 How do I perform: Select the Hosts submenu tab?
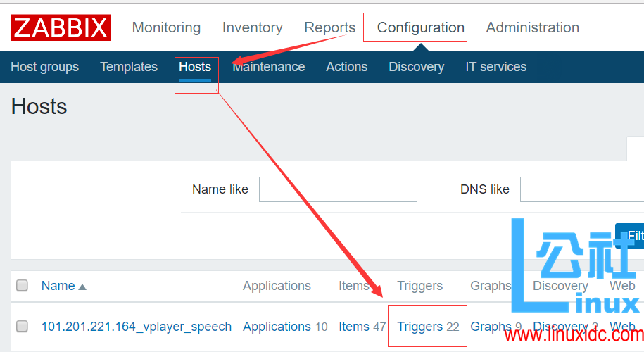coord(195,67)
